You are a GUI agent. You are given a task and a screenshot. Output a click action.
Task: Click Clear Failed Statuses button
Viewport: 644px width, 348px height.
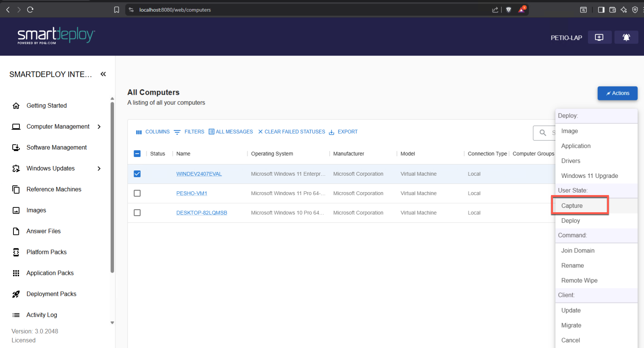pos(292,132)
